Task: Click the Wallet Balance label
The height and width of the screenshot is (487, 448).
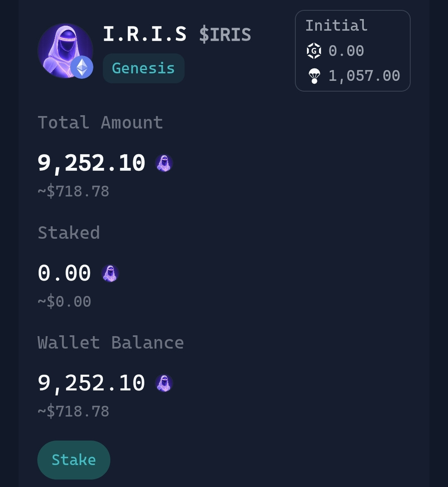Action: pos(110,343)
